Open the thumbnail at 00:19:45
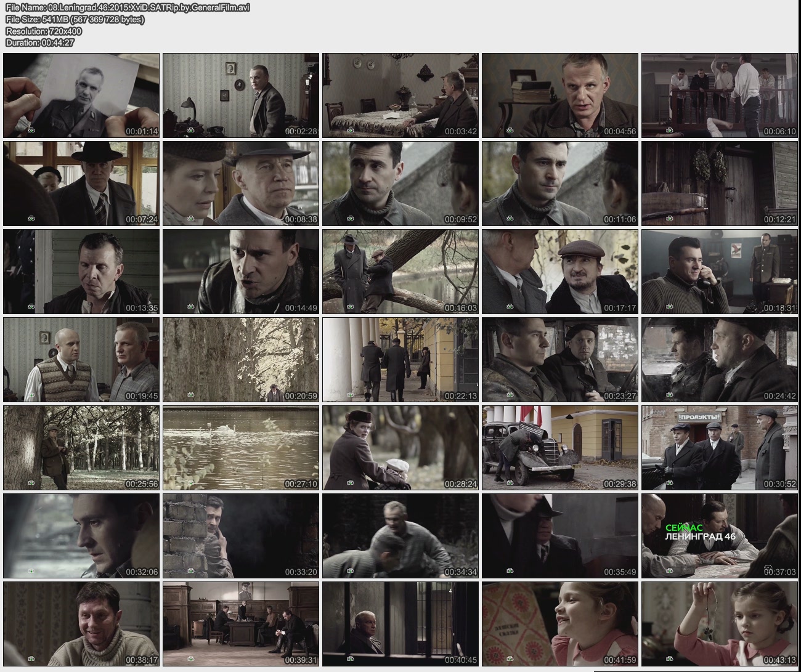801x672 pixels. (x=81, y=360)
